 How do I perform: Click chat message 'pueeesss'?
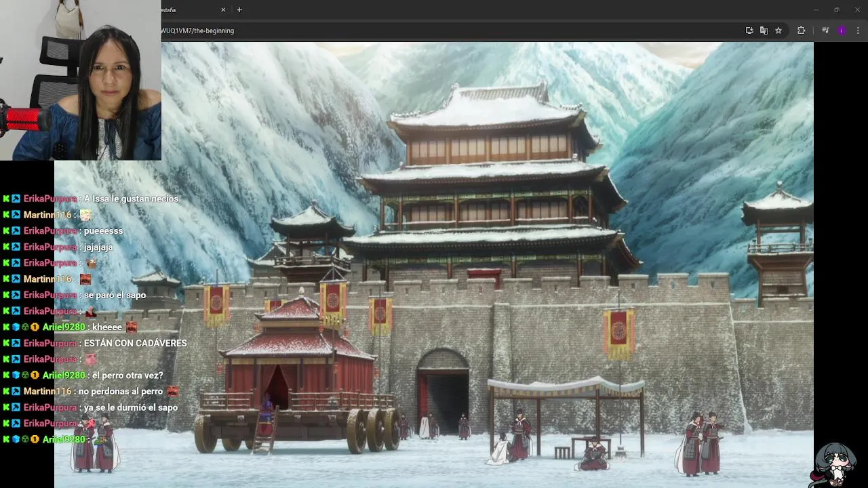point(103,231)
